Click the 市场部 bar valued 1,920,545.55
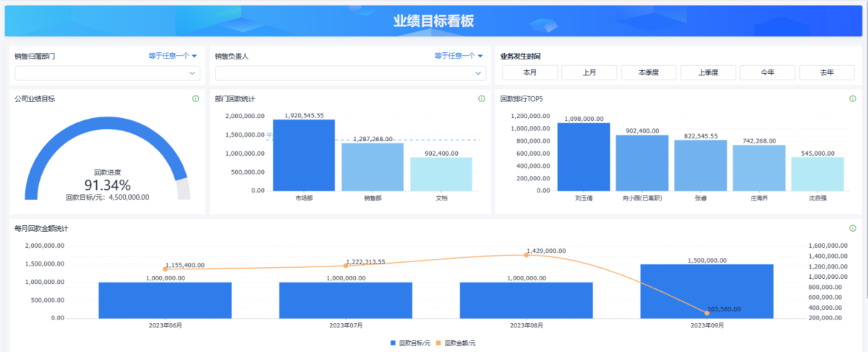Viewport: 868px width, 352px height. 304,155
